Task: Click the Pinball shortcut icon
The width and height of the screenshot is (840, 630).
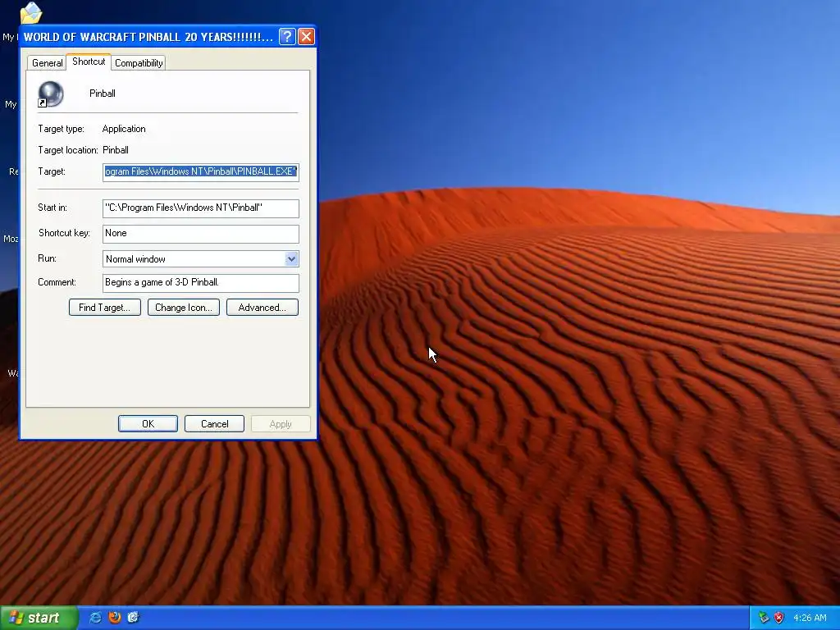Action: coord(51,94)
